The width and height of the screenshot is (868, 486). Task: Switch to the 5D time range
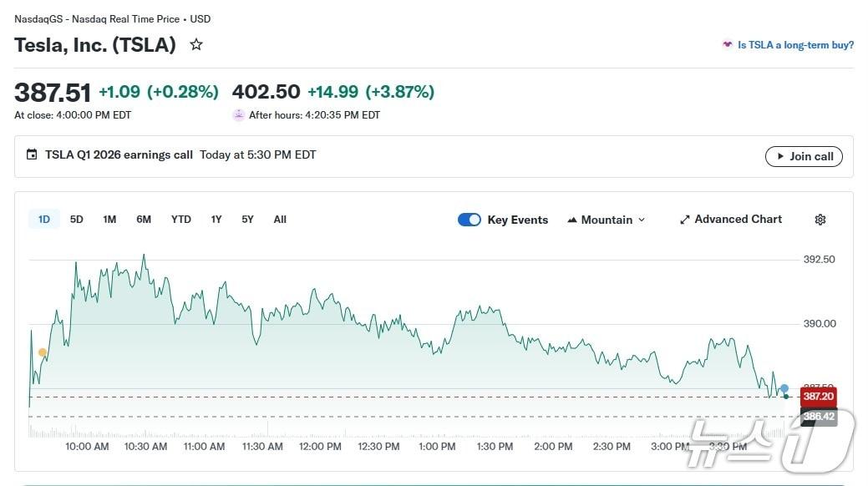tap(77, 220)
